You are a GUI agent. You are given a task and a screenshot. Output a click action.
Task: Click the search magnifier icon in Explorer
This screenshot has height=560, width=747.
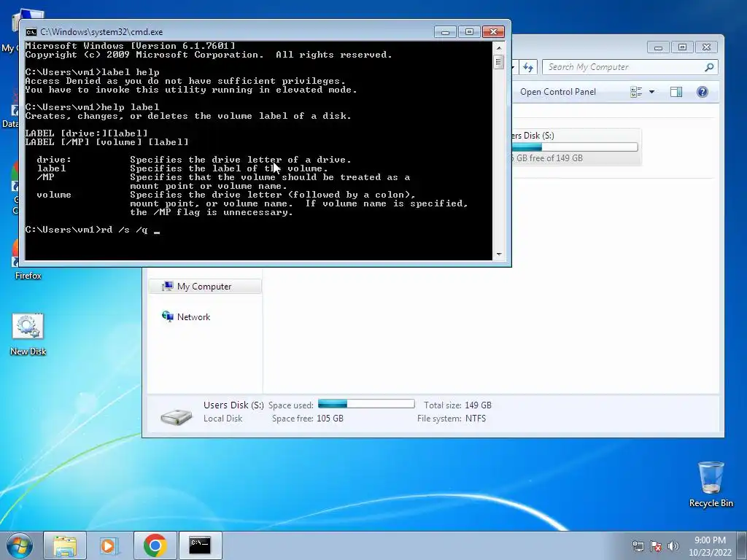[x=709, y=67]
